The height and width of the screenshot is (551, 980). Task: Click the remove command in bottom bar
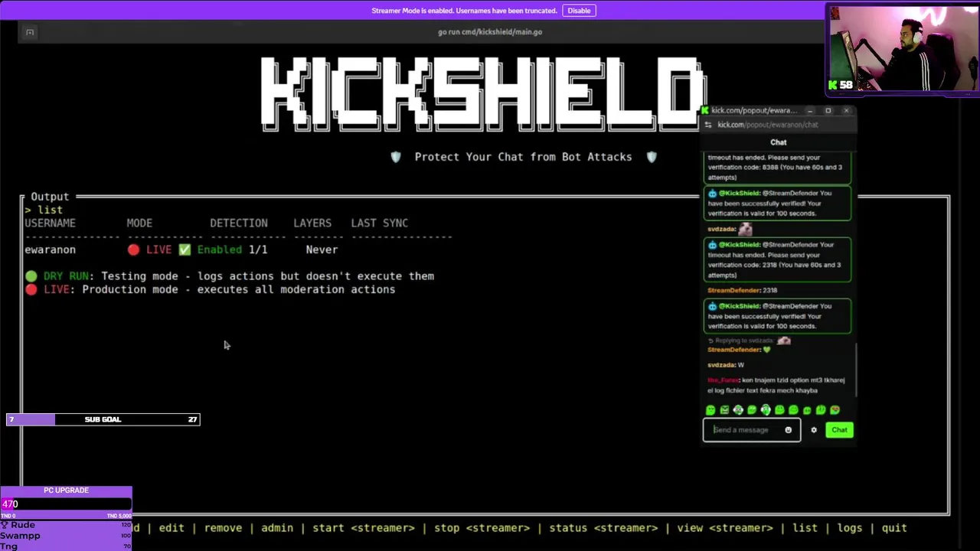tap(223, 528)
